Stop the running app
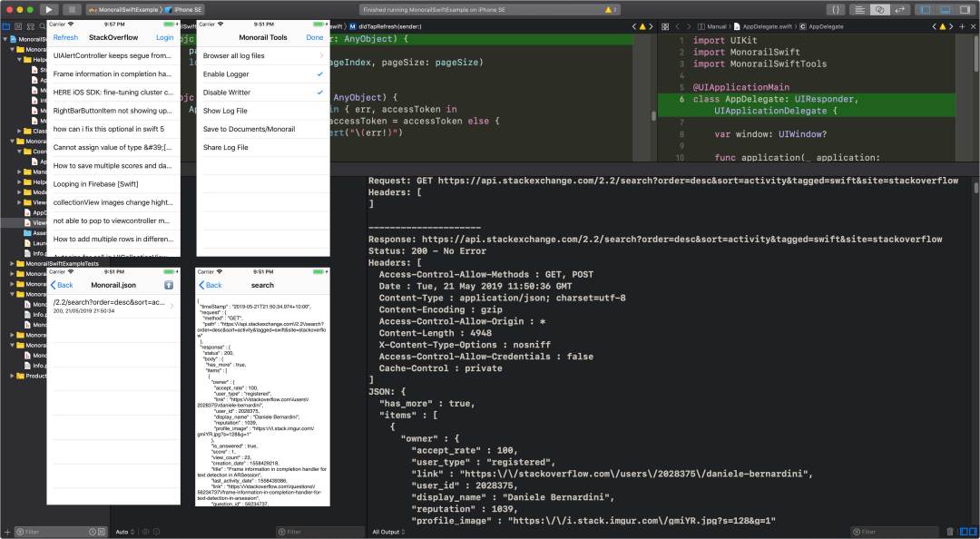 72,9
